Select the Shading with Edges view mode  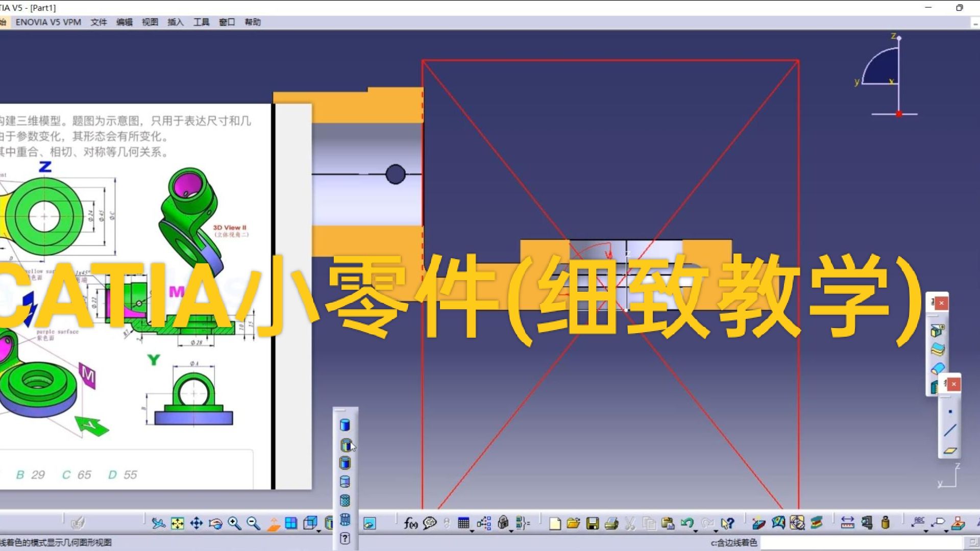(345, 445)
